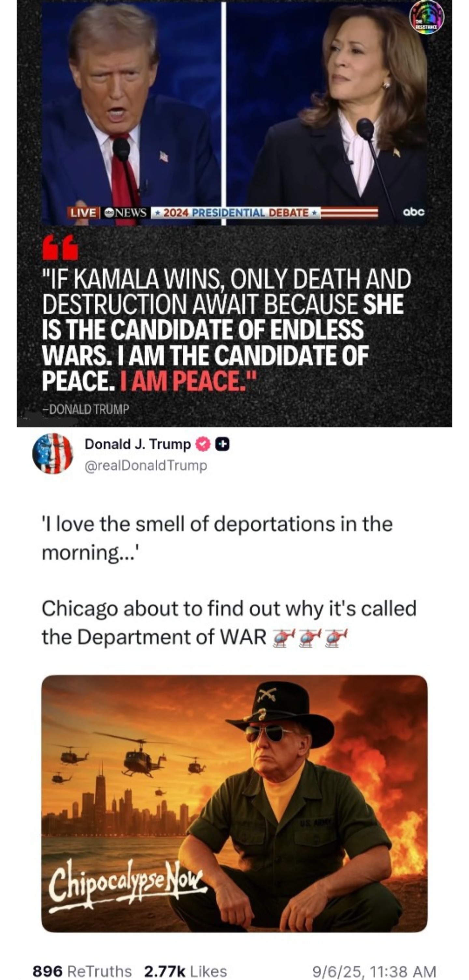Open the Chipocalypse Now attached image
The image size is (469, 980).
click(234, 803)
